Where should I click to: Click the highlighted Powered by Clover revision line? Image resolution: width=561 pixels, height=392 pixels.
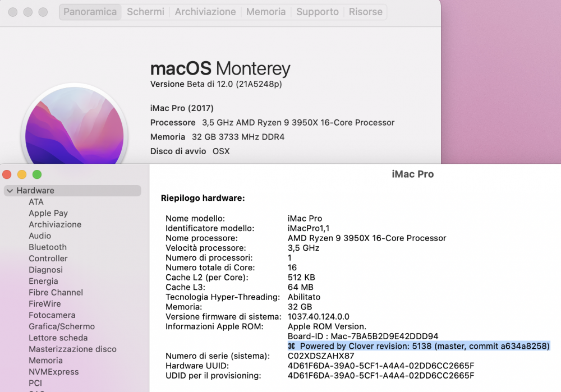(419, 346)
